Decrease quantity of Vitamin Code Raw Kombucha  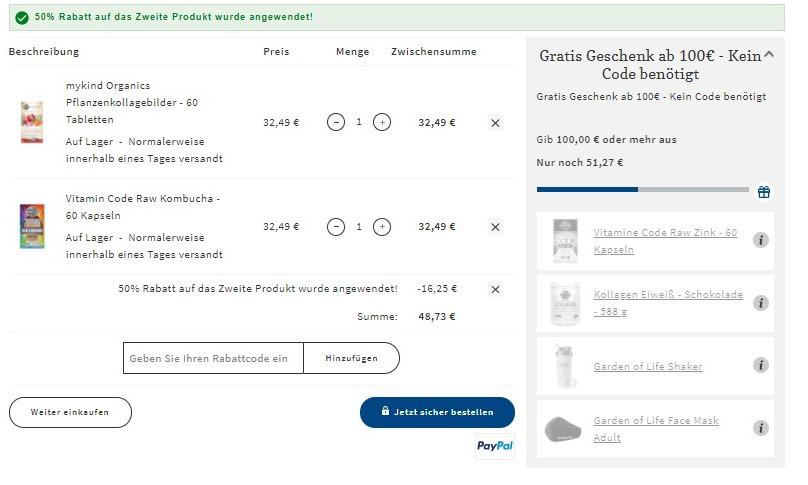(336, 227)
